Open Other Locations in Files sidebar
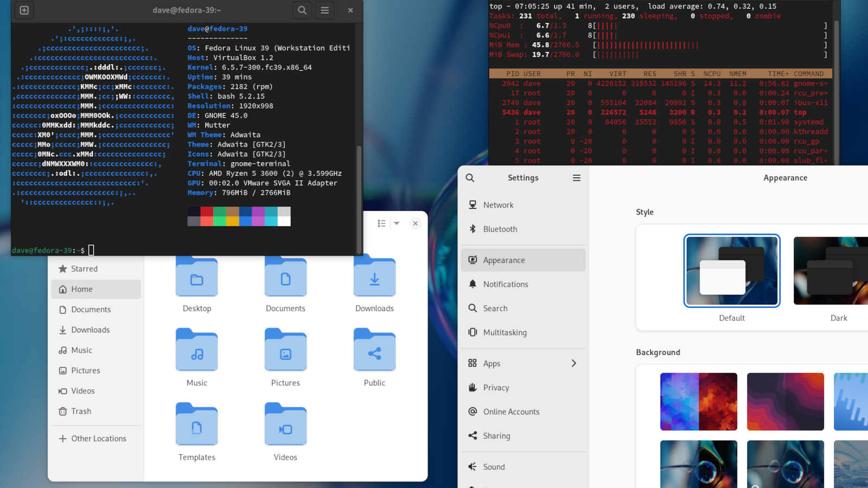 (98, 439)
